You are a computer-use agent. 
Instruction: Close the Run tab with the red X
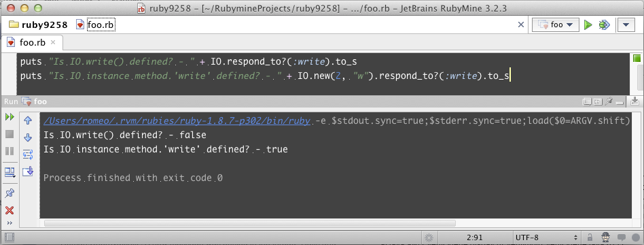click(x=10, y=210)
